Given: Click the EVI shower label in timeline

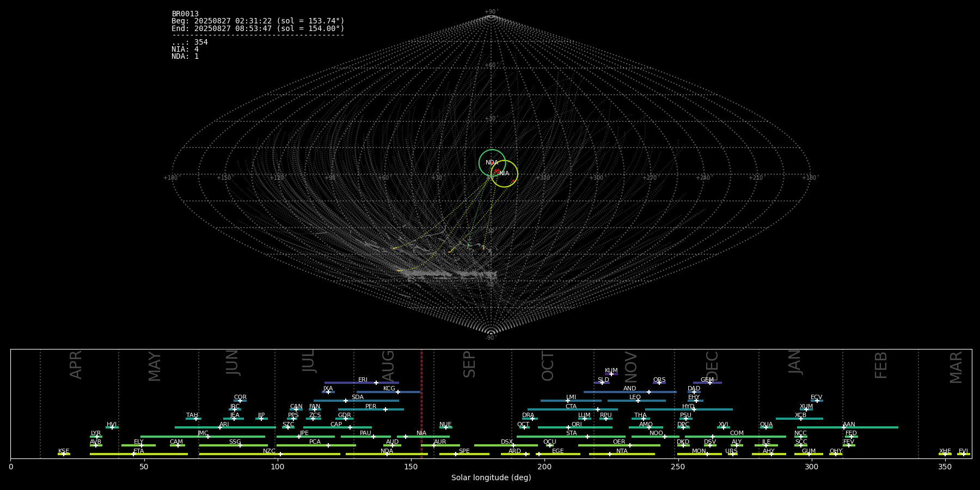Looking at the screenshot, I should [963, 451].
